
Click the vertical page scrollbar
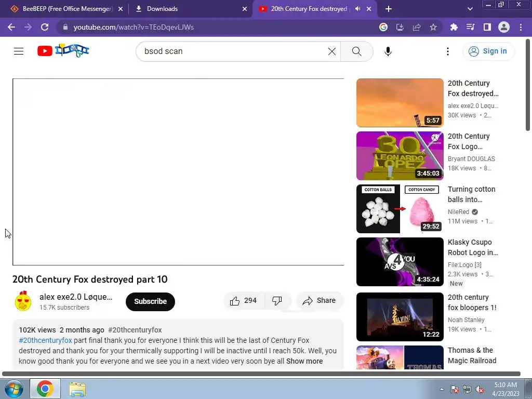coord(528,85)
